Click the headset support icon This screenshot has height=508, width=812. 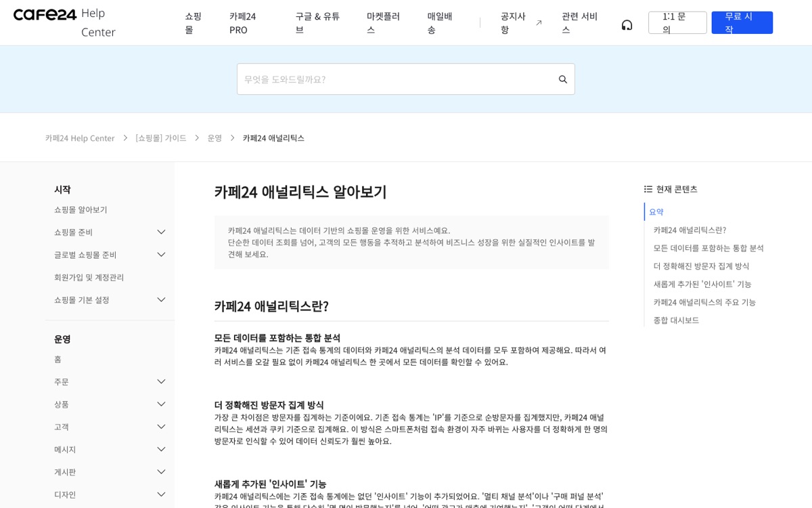point(627,25)
